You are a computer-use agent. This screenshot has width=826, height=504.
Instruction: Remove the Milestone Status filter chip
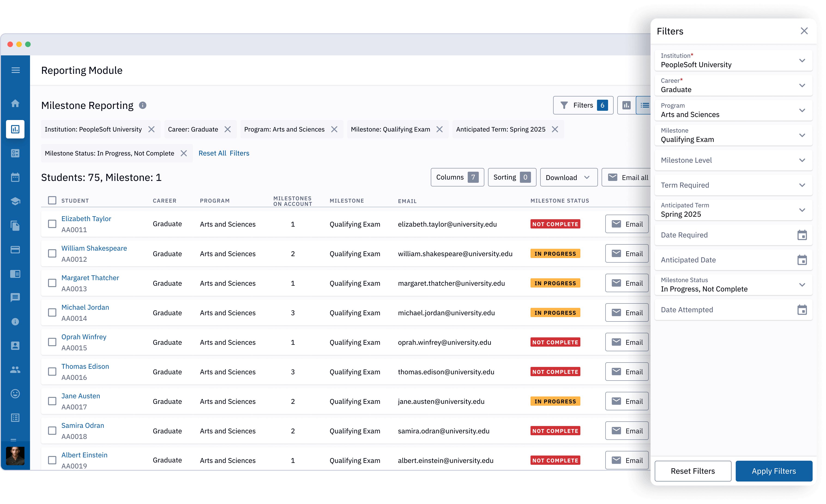coord(184,153)
